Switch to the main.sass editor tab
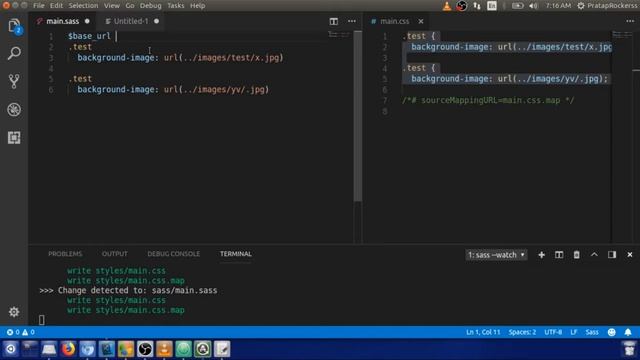Screen dimensions: 640x360 [x=62, y=21]
